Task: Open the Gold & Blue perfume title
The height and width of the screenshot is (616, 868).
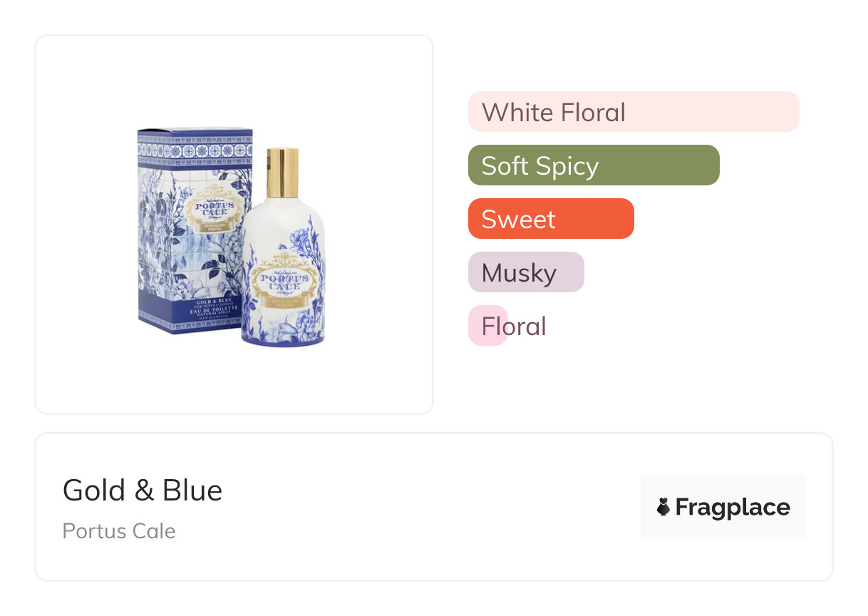Action: [x=143, y=491]
